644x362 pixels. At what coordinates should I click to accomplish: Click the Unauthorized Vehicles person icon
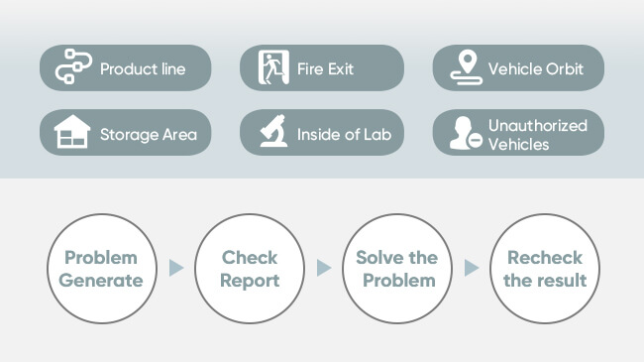pos(466,133)
